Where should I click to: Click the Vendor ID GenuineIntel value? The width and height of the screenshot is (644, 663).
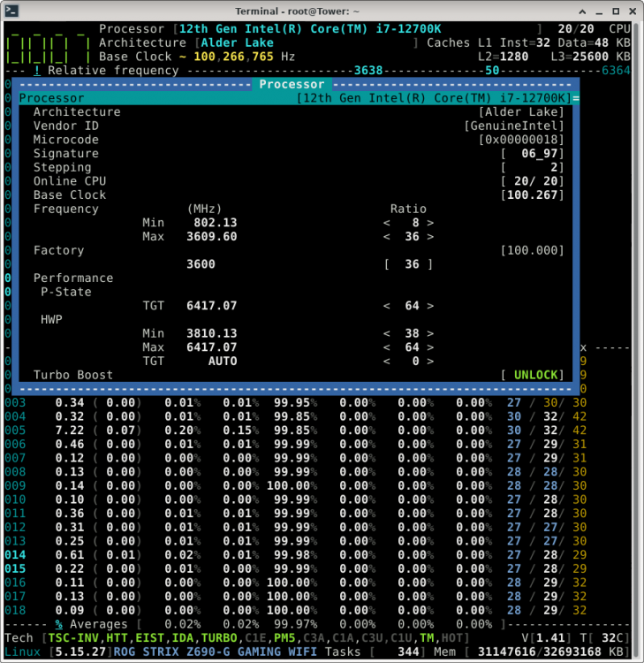tap(514, 126)
